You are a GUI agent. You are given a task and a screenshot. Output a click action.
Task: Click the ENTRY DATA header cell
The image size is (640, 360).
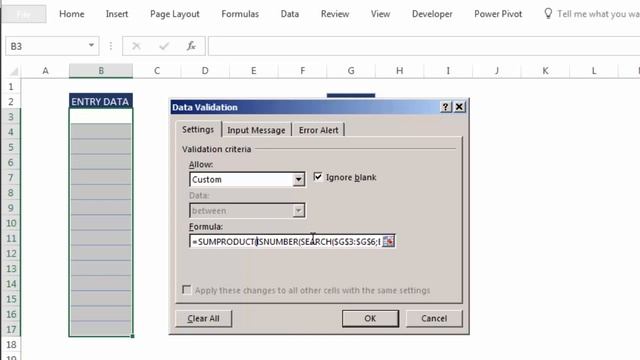(100, 102)
